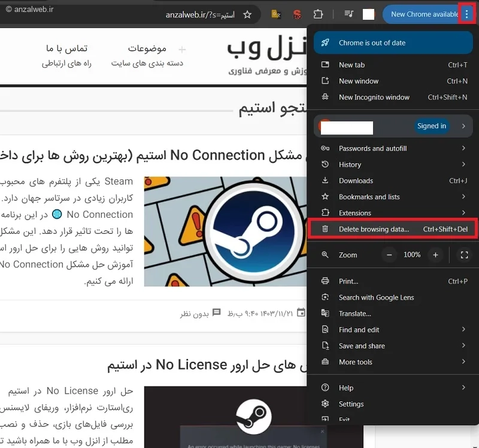Click the magnifier Zoom icon

click(325, 255)
